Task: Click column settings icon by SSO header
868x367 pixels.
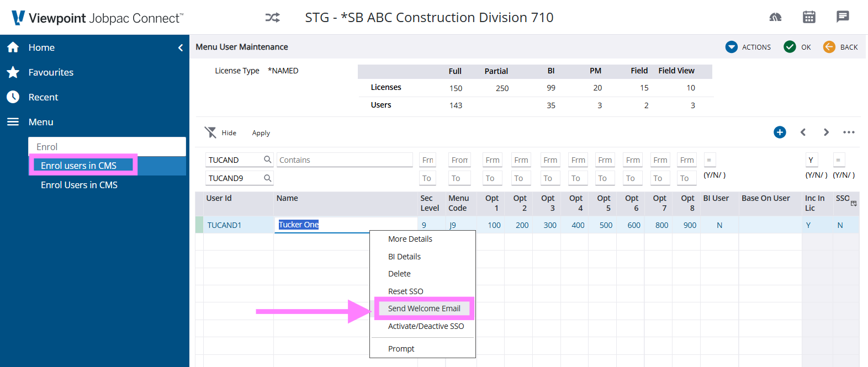Action: point(854,204)
